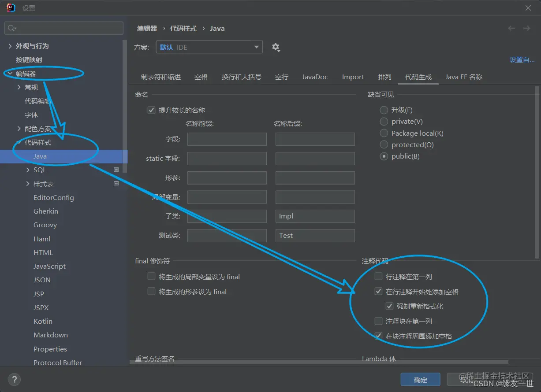Click the settings icon beside 样式表

point(116,183)
